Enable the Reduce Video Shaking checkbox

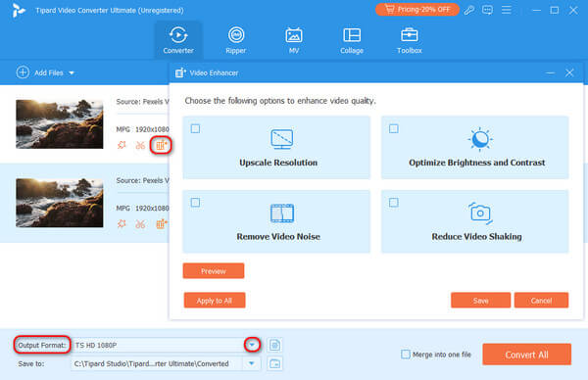394,203
